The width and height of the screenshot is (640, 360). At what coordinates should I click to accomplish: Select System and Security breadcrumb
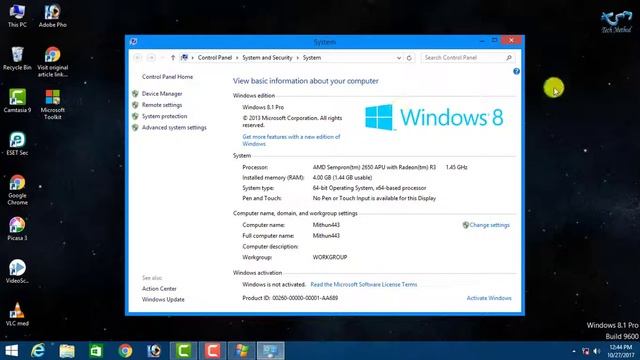pyautogui.click(x=267, y=58)
